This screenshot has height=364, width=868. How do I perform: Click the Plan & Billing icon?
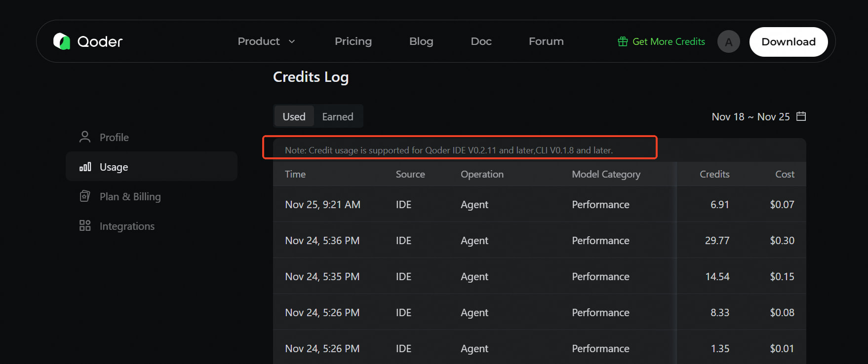pos(85,196)
